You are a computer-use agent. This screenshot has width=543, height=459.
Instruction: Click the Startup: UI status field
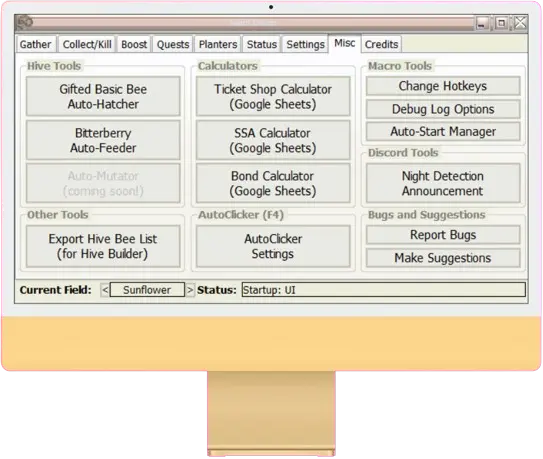384,290
